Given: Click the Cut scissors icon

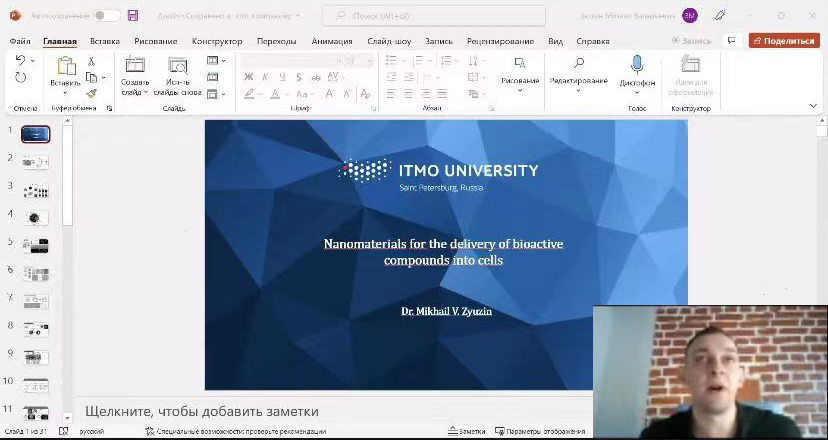Looking at the screenshot, I should tap(91, 61).
